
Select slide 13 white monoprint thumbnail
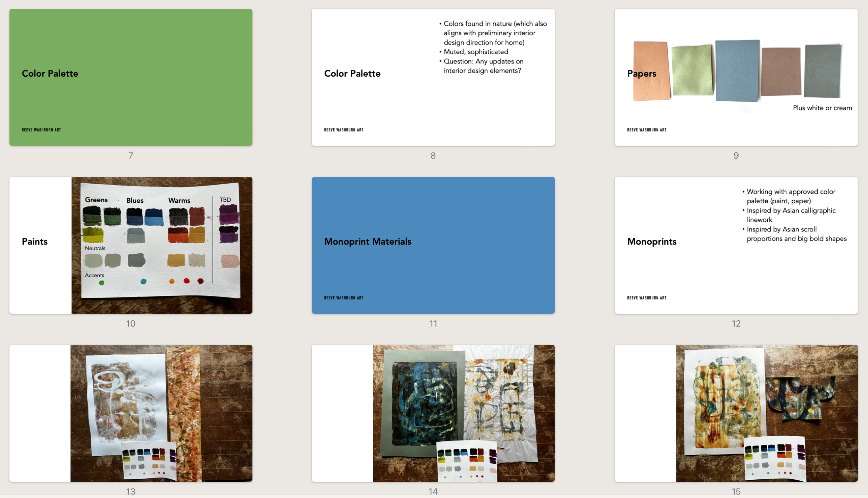click(131, 413)
